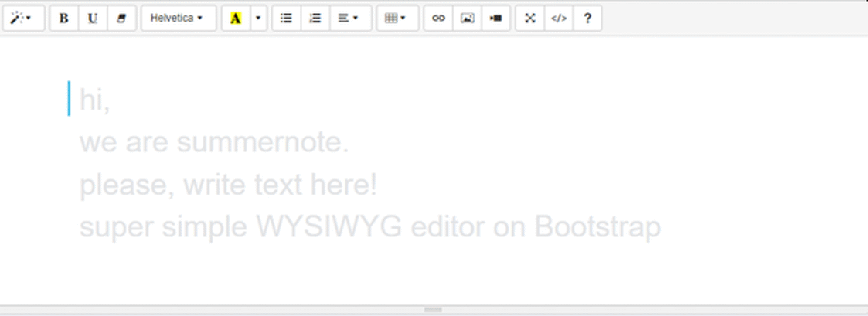Screen dimensions: 868x316
Task: Click the insert picture icon
Action: 467,19
